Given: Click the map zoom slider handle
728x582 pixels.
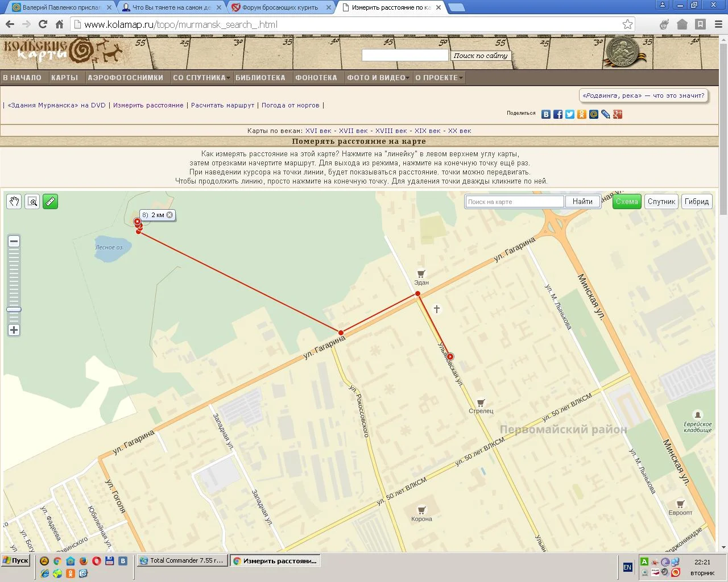Looking at the screenshot, I should click(x=14, y=310).
